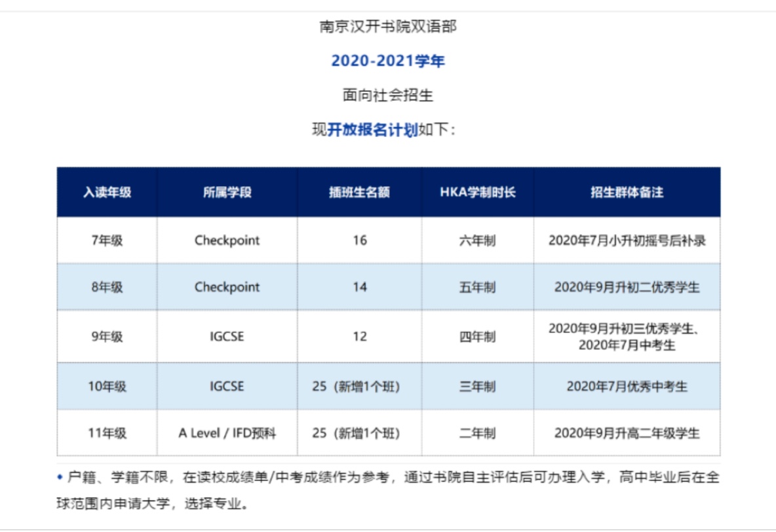This screenshot has width=776, height=532.
Task: Click the 所属学段 column header
Action: (227, 192)
